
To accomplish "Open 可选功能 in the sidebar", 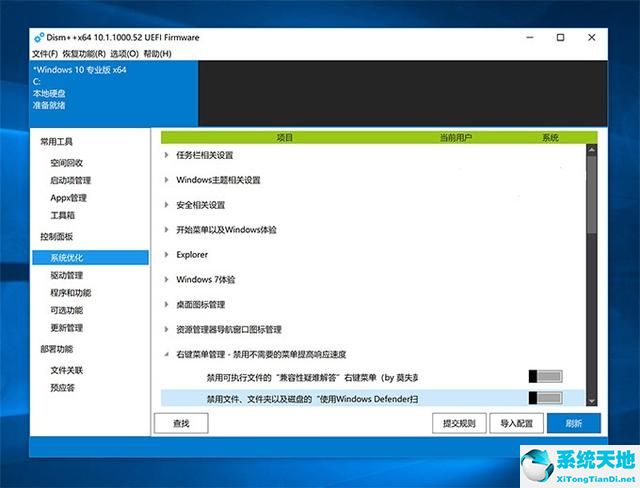I will click(x=67, y=310).
